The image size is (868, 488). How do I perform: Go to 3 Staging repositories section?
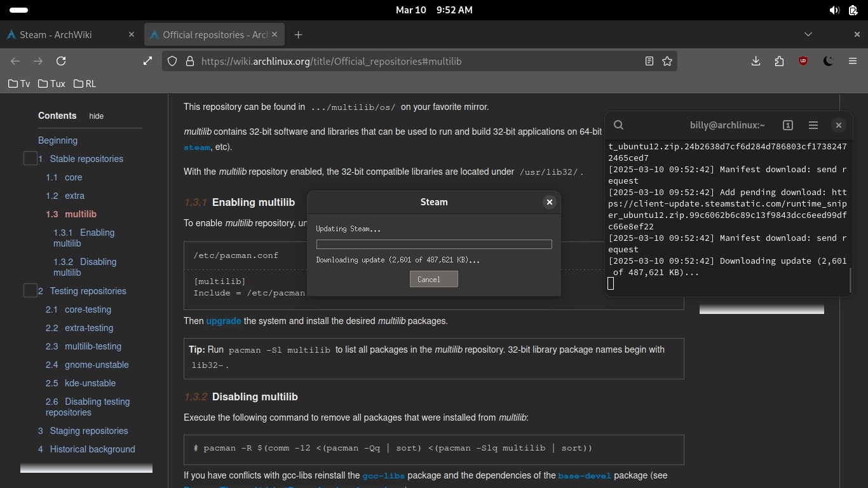point(83,431)
